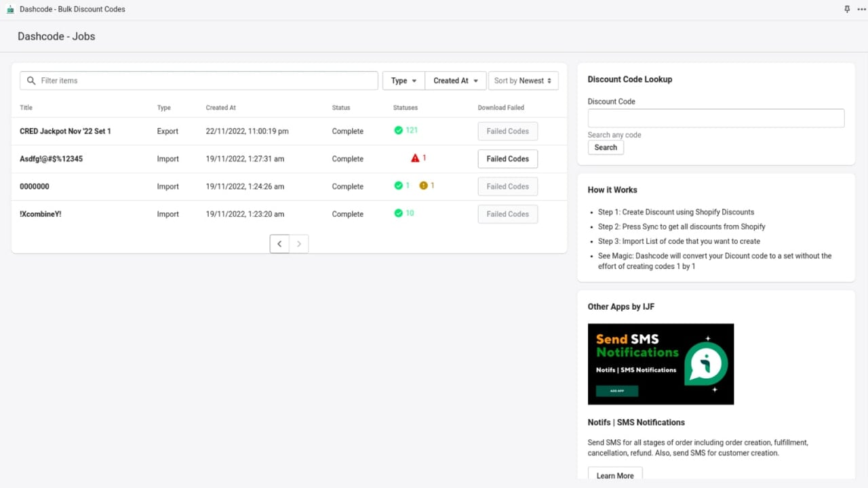Go to previous page with left chevron
This screenshot has width=868, height=488.
point(279,244)
